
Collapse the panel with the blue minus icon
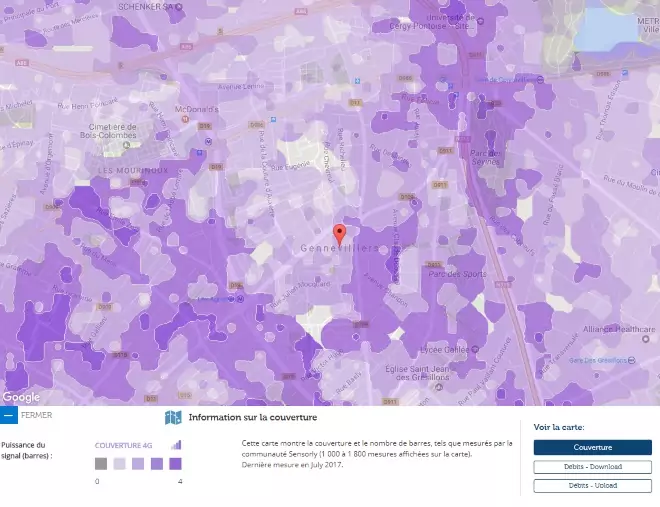pyautogui.click(x=8, y=415)
